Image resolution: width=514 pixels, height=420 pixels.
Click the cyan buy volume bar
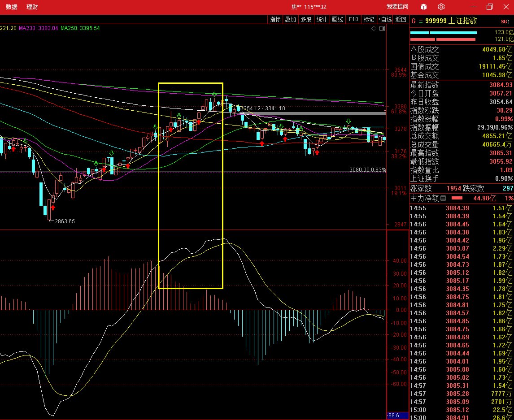click(443, 33)
